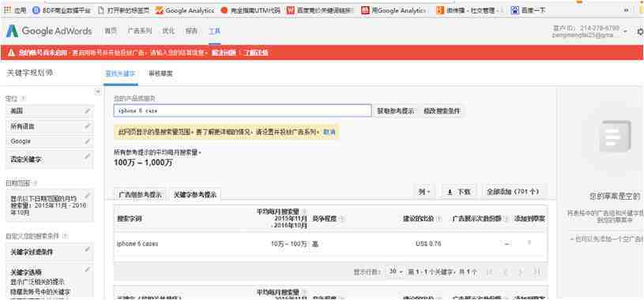Edit the 美国 location targeting pencil
Viewport: 644px width, 300px height.
point(87,111)
